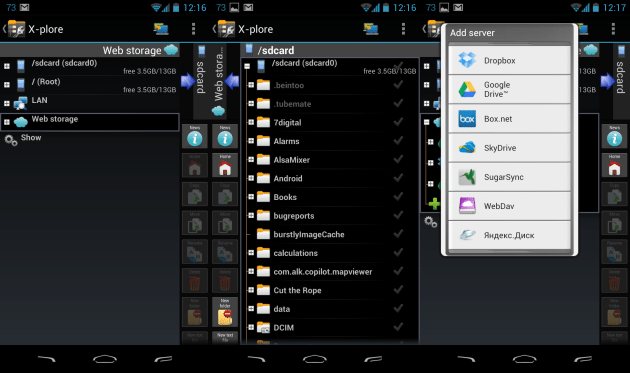Screen dimensions: 630x373
Task: Expand the DCIM folder
Action: click(x=251, y=327)
